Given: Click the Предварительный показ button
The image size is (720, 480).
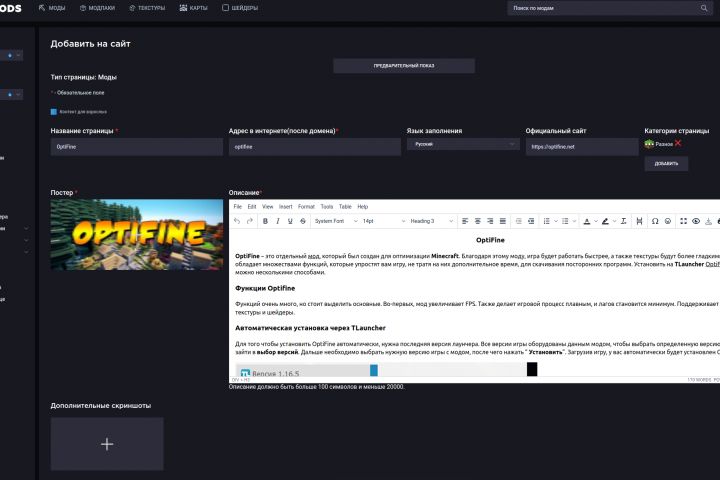Looking at the screenshot, I should pos(404,66).
